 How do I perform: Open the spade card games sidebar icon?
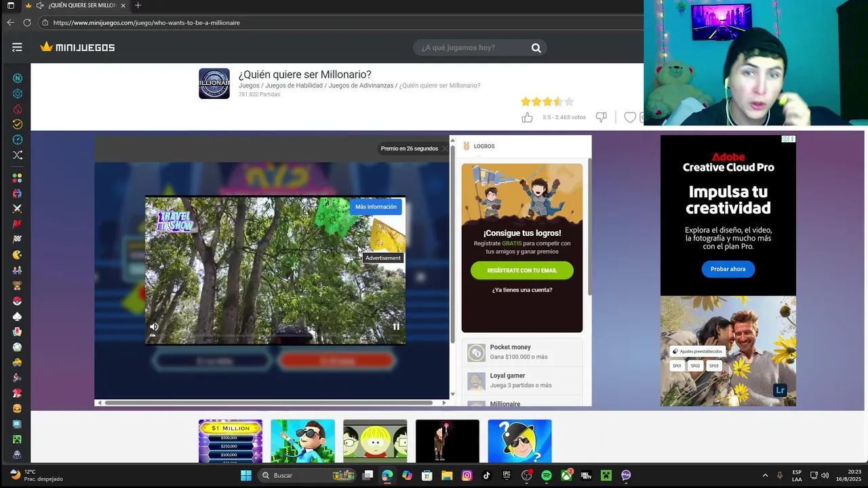point(18,317)
